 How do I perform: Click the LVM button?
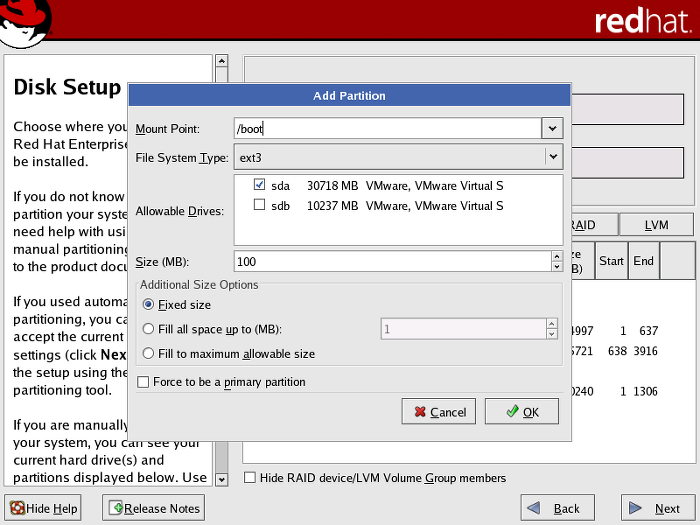click(x=656, y=225)
